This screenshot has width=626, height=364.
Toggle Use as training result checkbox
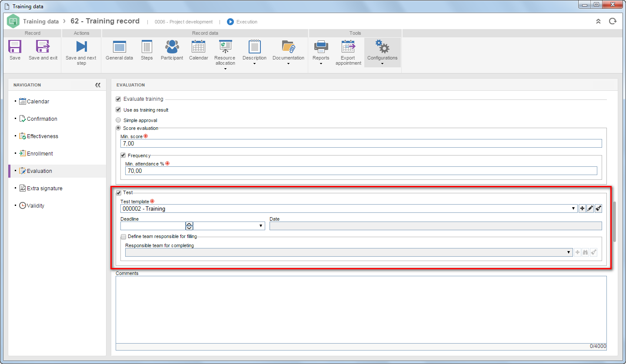pyautogui.click(x=118, y=110)
